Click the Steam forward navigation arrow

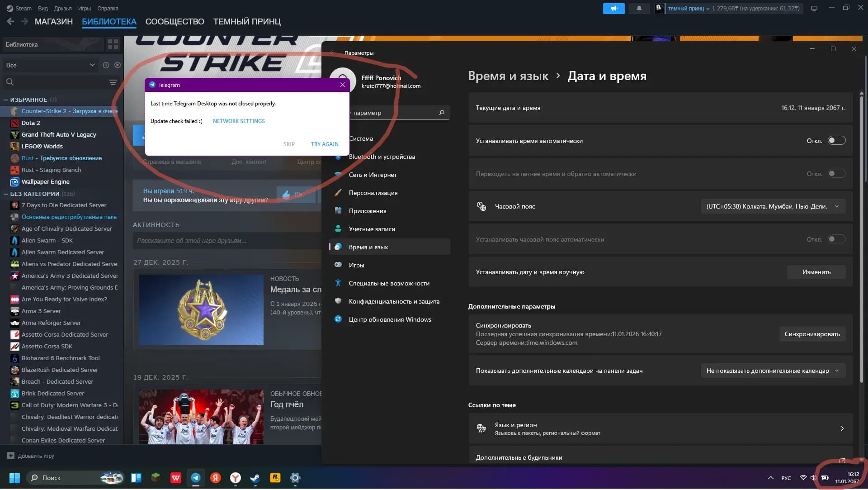point(24,21)
